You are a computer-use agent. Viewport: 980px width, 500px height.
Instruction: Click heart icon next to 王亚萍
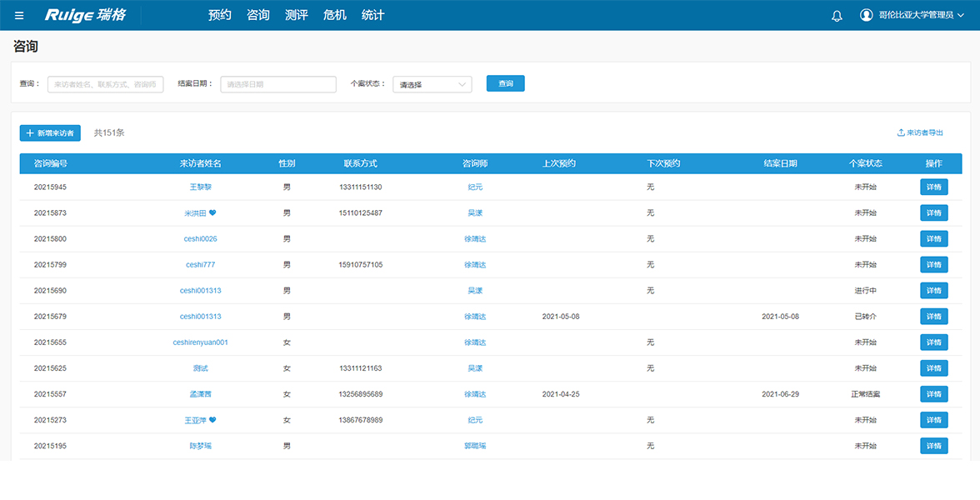(212, 420)
